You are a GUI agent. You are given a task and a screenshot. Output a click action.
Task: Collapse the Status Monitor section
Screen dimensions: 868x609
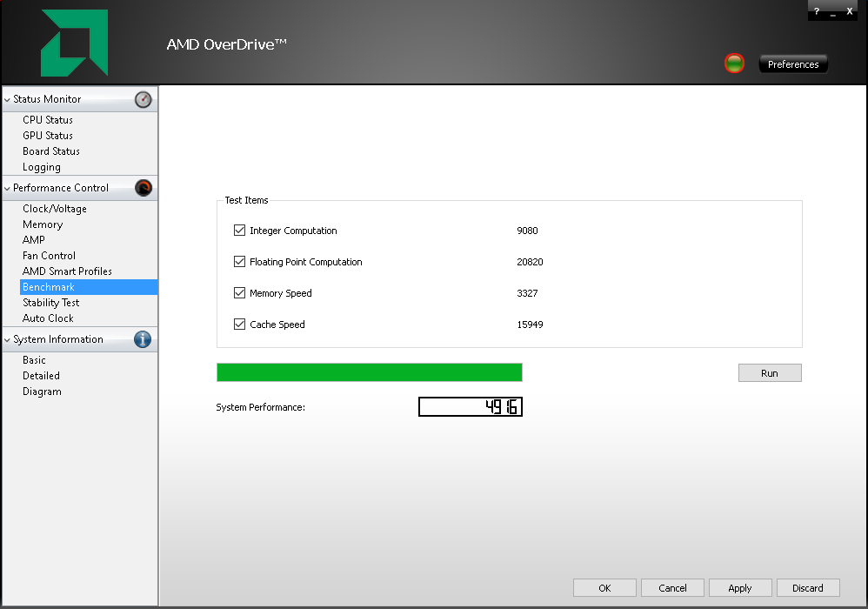coord(7,100)
